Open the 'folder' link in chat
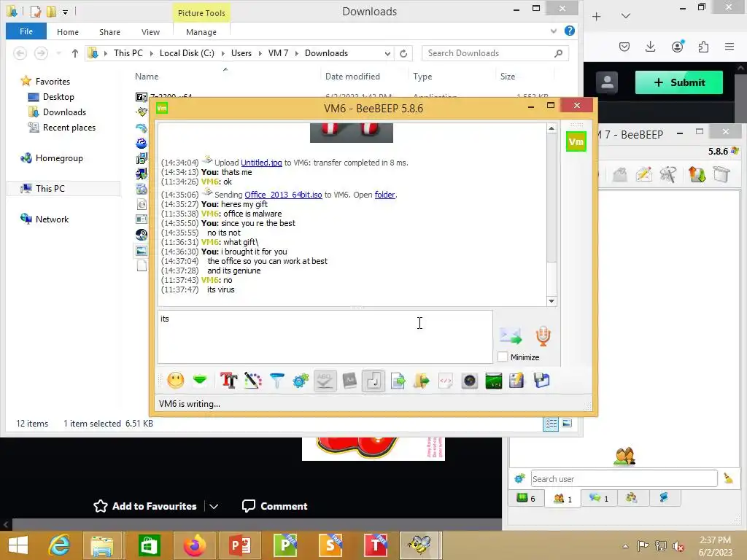Viewport: 747px width, 560px height. click(x=384, y=194)
